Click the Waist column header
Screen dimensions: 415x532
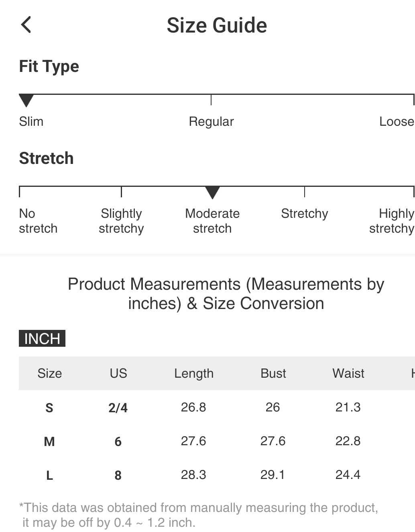pos(348,373)
